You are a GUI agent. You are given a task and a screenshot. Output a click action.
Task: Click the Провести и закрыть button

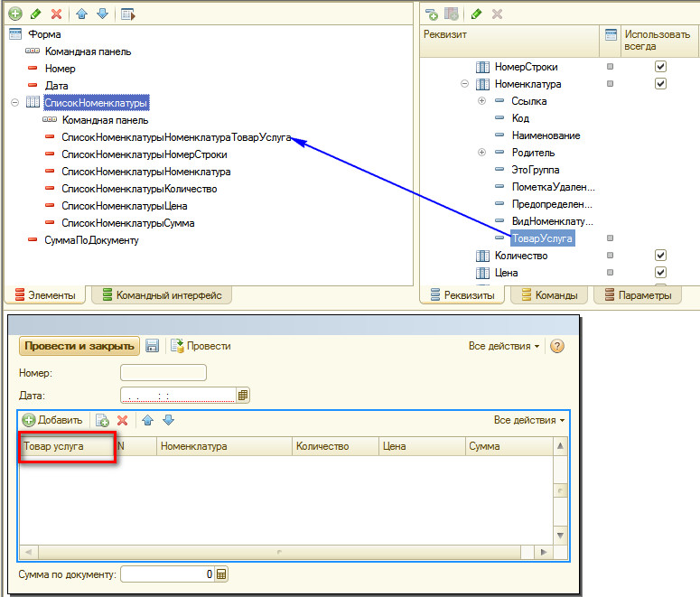79,346
